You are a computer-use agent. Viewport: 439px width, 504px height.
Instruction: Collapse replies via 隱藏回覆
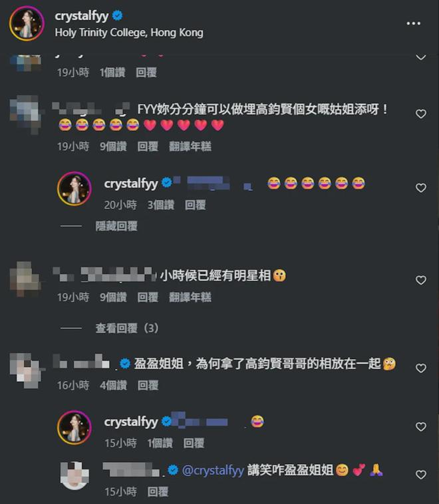tap(116, 226)
